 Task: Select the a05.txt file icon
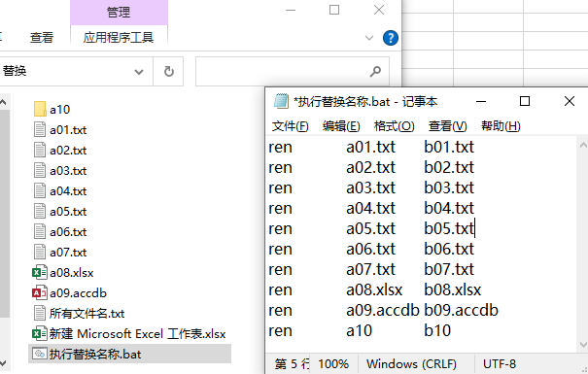[40, 211]
